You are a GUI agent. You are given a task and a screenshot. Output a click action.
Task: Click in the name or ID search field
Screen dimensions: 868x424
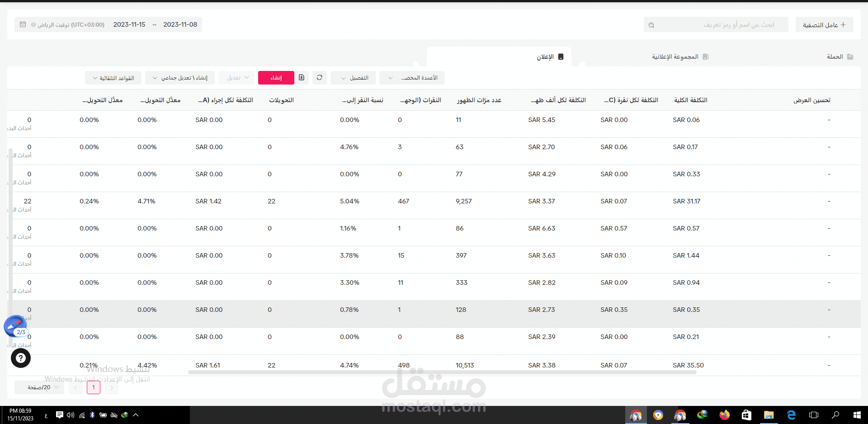coord(716,25)
